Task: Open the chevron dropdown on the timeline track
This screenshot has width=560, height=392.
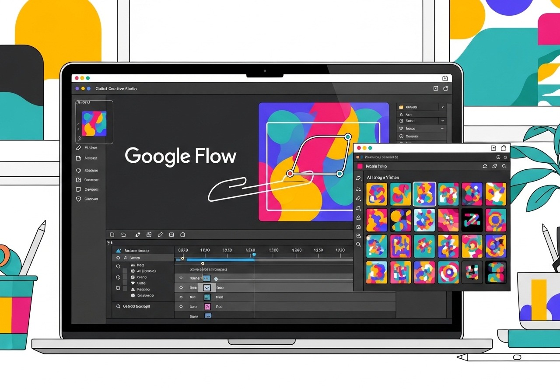Action: click(x=207, y=288)
